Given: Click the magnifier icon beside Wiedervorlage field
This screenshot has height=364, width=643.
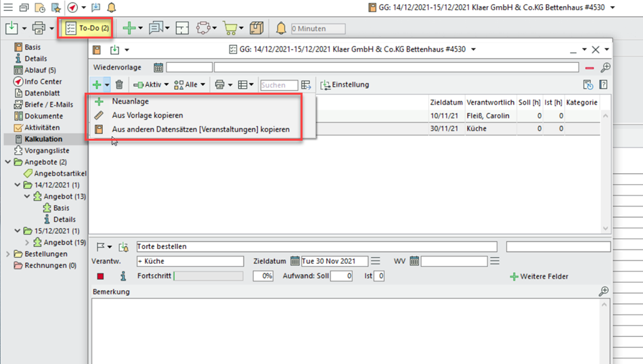Looking at the screenshot, I should pos(605,68).
